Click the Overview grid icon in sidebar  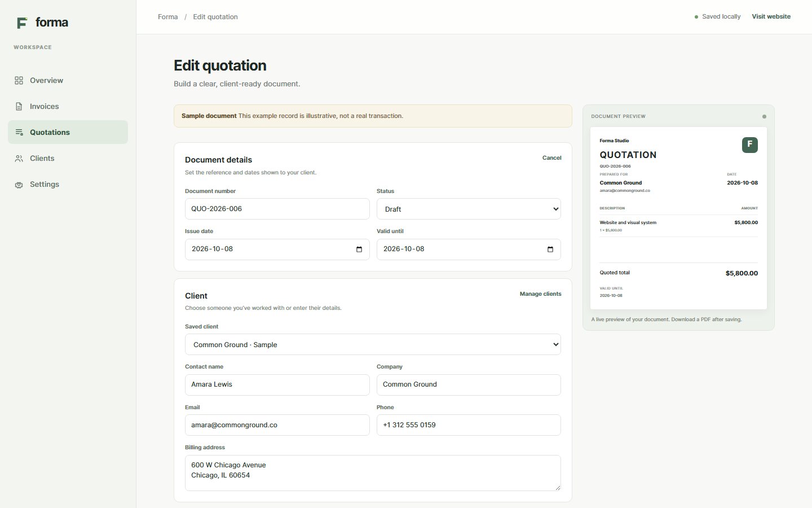19,81
